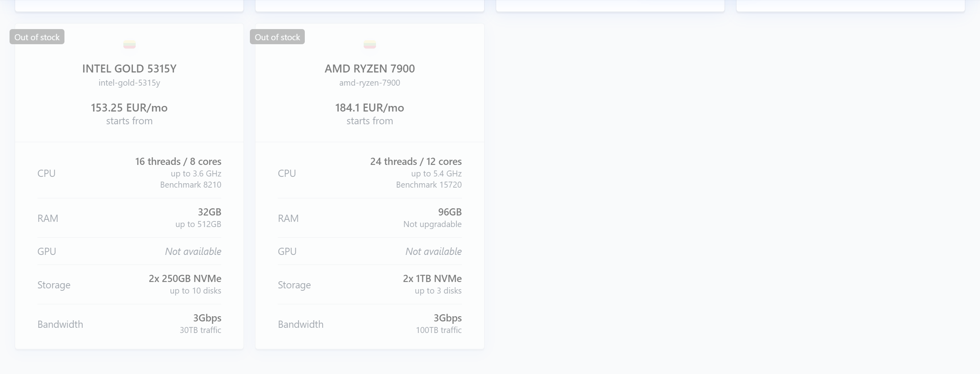
Task: Select the intel-gold-5315y slug text
Action: click(x=129, y=83)
